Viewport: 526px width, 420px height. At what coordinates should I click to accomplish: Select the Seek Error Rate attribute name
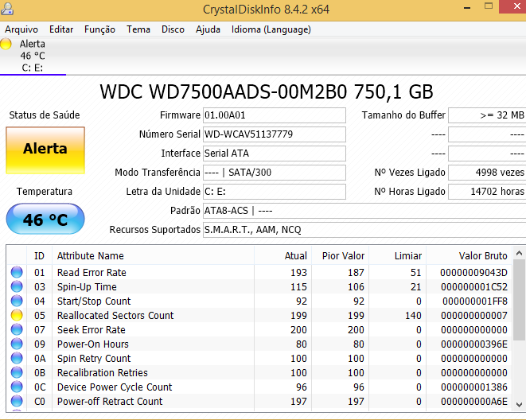pos(92,330)
